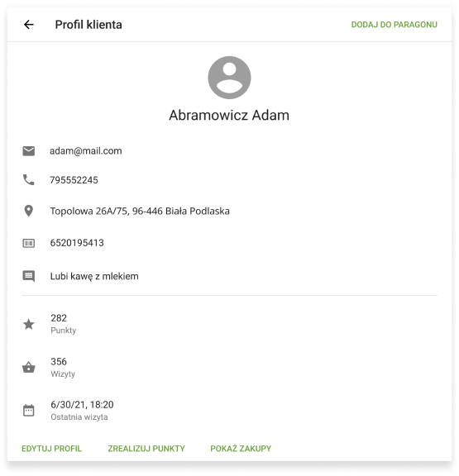Click the note Lubi kawę z mlekiem
Image resolution: width=459 pixels, height=476 pixels.
(94, 276)
